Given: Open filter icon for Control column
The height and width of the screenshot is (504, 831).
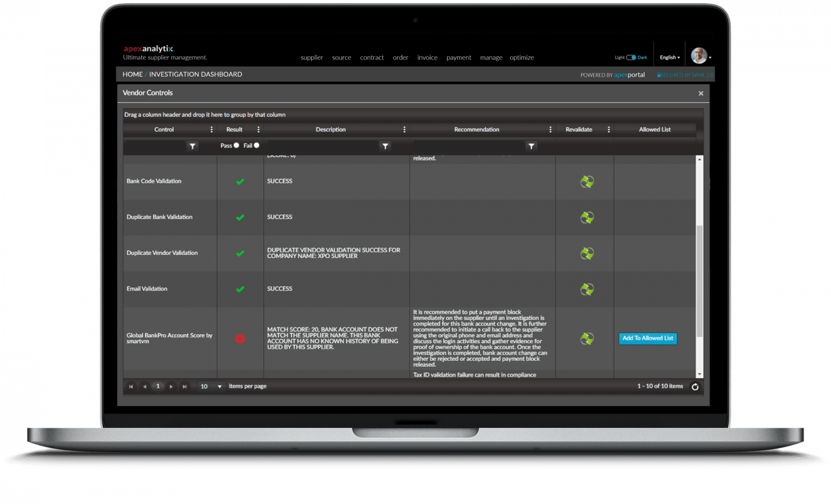Looking at the screenshot, I should [192, 146].
